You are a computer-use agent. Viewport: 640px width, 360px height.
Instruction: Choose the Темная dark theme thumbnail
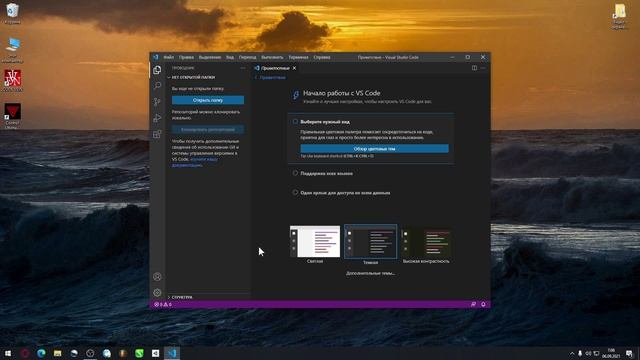[x=370, y=242]
